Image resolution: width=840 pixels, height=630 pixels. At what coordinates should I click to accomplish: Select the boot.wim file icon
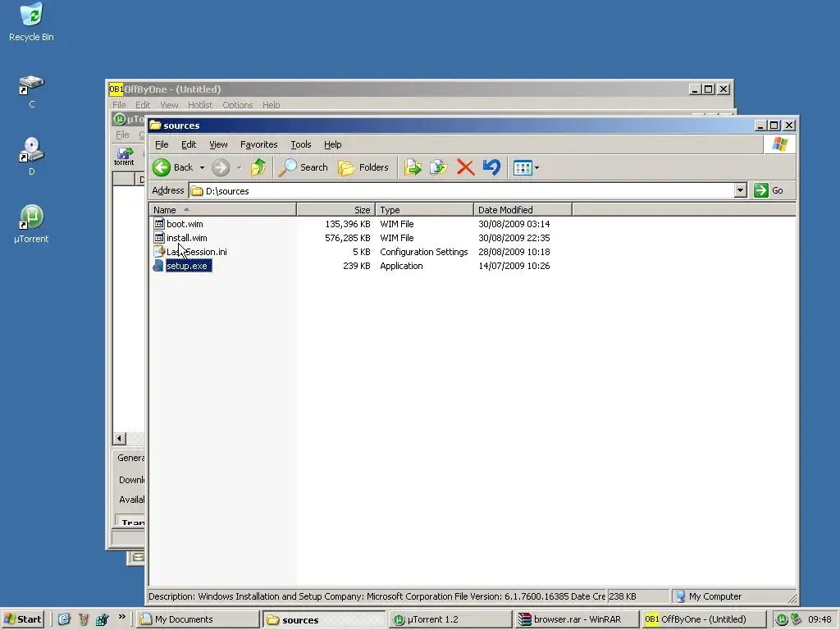(x=158, y=224)
